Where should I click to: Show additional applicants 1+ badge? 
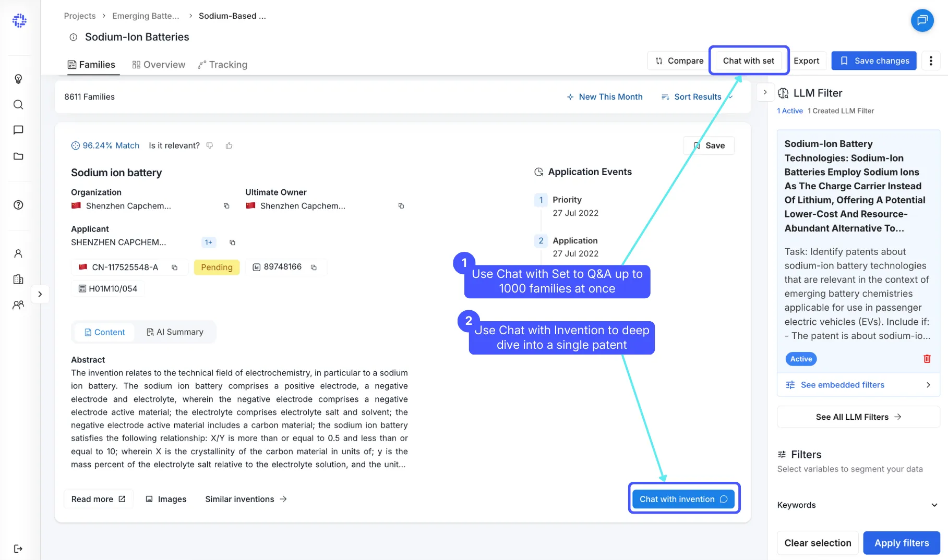[x=209, y=242]
